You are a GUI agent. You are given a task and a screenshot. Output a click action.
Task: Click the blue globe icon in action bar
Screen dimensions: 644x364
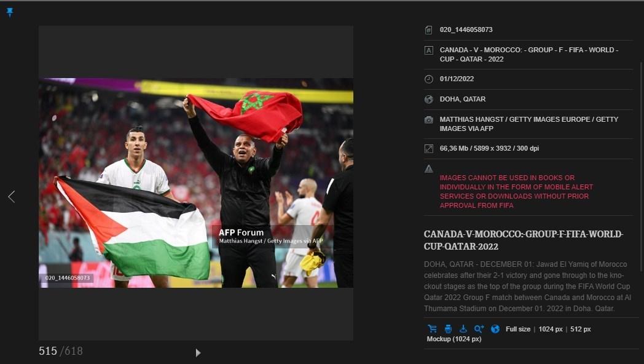click(x=495, y=329)
